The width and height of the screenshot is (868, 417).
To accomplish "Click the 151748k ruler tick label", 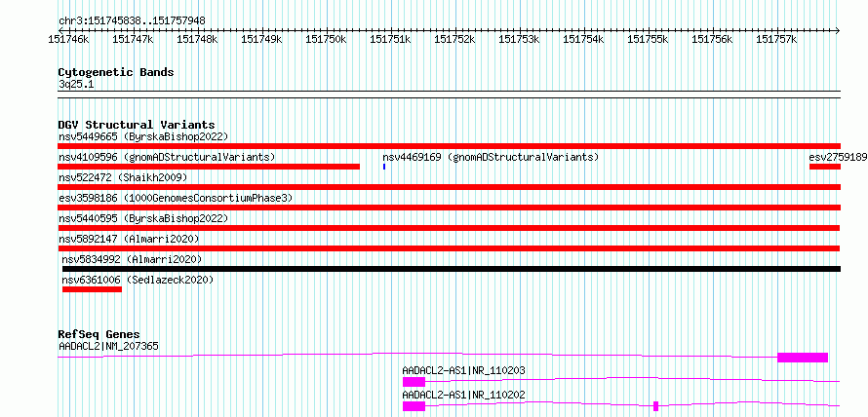I will (197, 39).
